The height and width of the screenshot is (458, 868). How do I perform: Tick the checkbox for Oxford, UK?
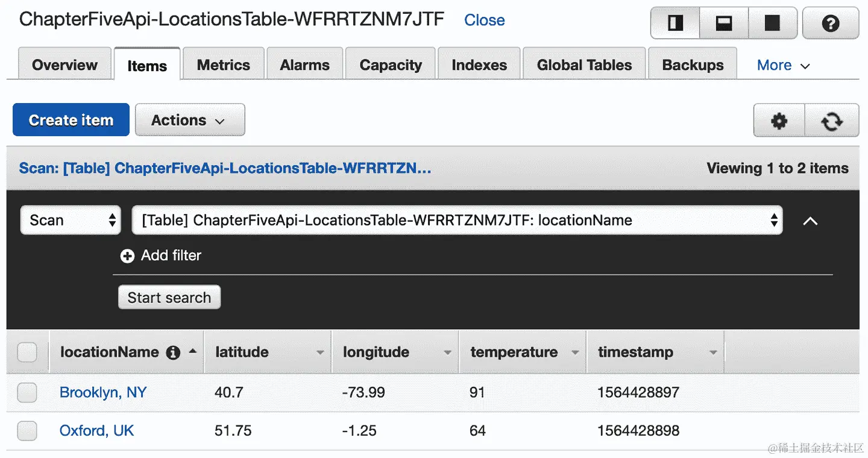click(x=27, y=431)
